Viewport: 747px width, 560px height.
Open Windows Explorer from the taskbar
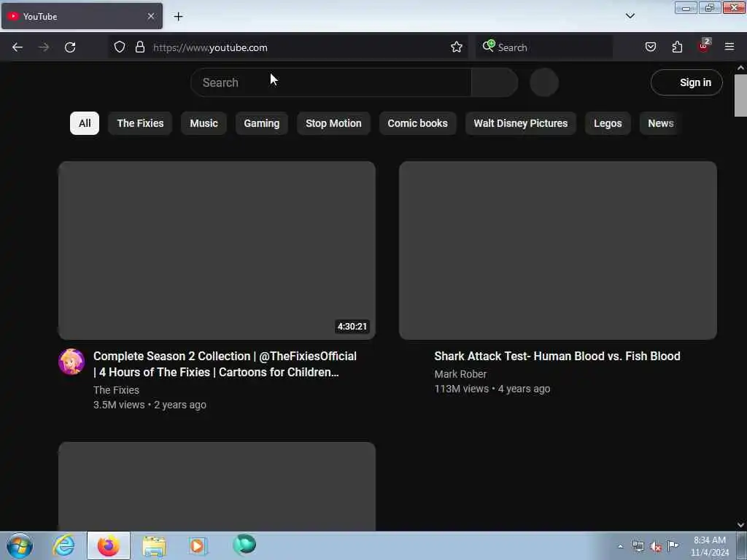pyautogui.click(x=153, y=546)
